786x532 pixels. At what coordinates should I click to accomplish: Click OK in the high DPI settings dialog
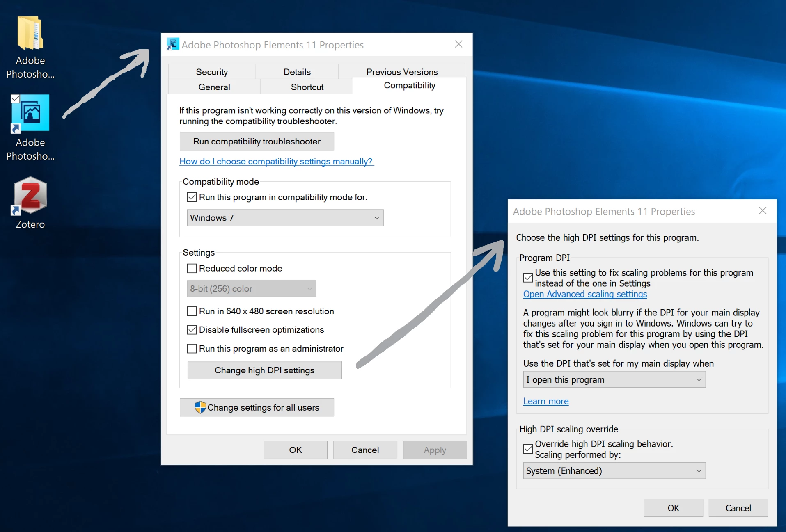point(674,508)
